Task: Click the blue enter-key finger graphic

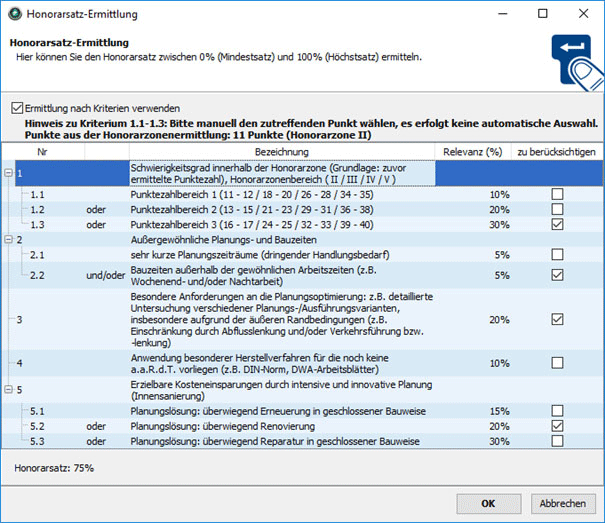Action: tap(577, 63)
